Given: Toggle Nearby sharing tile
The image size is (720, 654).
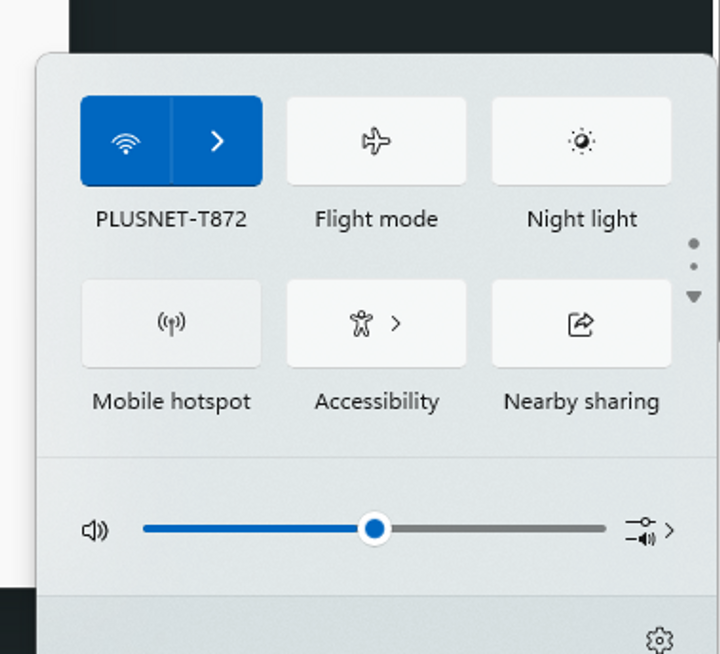Looking at the screenshot, I should tap(582, 324).
